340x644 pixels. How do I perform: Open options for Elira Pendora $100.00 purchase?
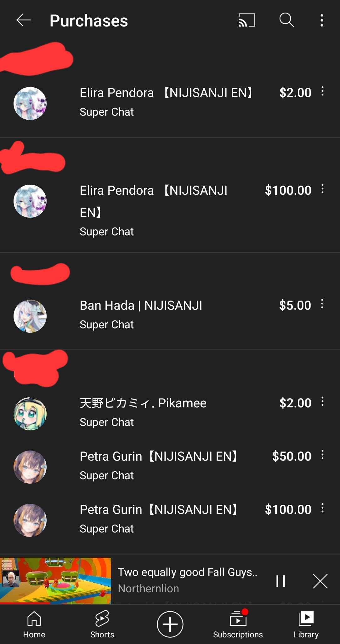(322, 189)
